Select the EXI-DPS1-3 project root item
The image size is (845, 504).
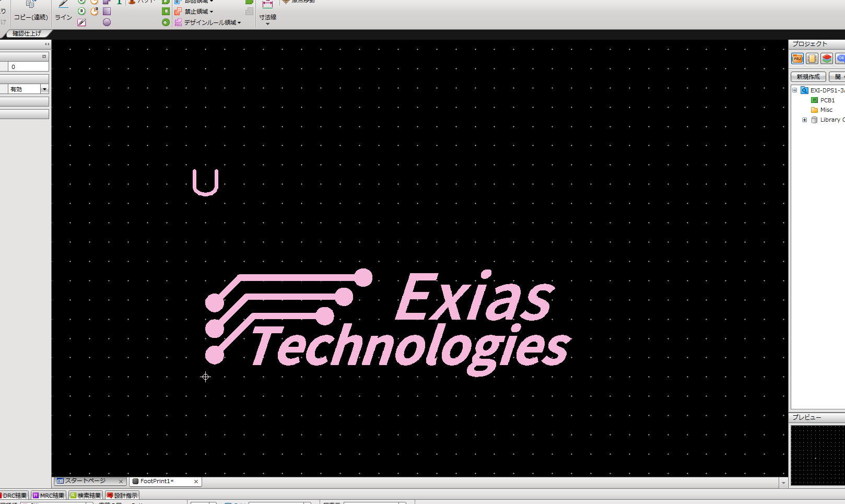point(827,90)
